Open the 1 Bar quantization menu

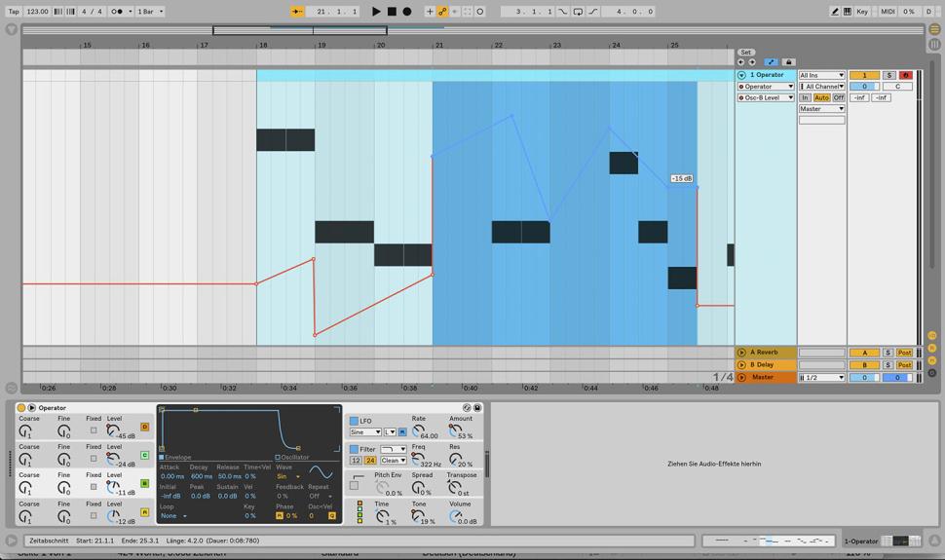pos(150,12)
